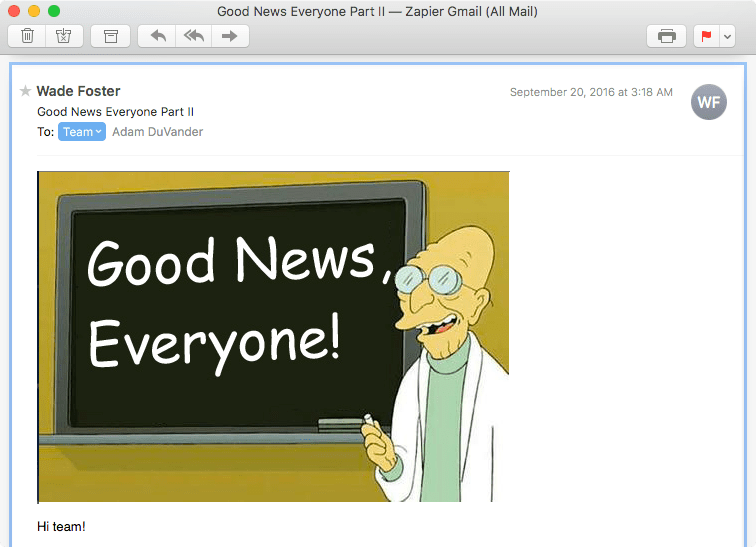This screenshot has width=756, height=547.
Task: Archive this email
Action: (x=111, y=36)
